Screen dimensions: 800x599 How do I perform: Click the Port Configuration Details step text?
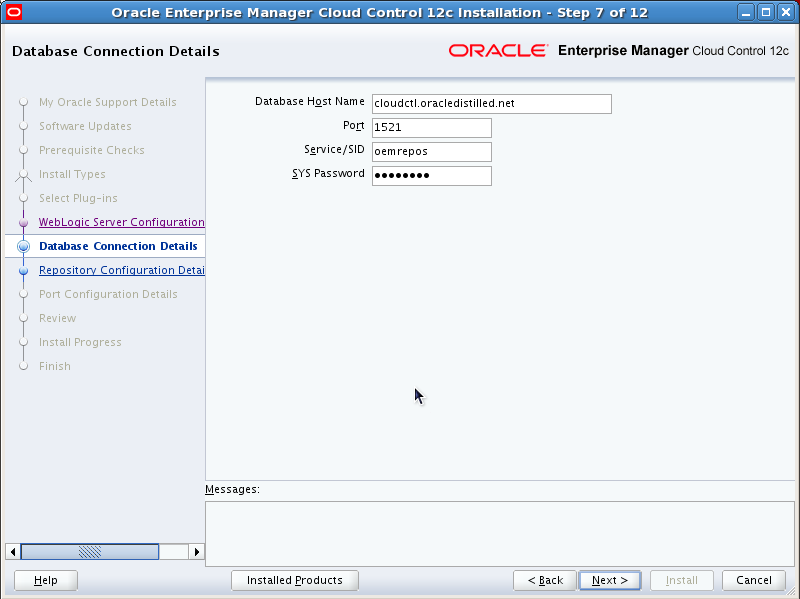(x=108, y=294)
